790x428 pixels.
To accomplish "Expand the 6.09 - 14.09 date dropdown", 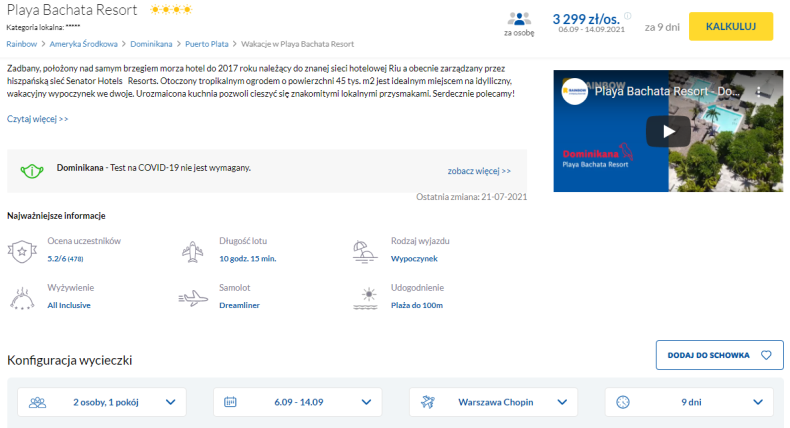I will (298, 402).
